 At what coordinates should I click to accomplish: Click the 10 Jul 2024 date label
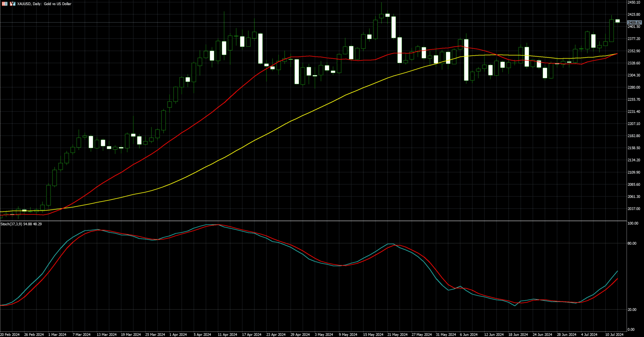point(614,335)
